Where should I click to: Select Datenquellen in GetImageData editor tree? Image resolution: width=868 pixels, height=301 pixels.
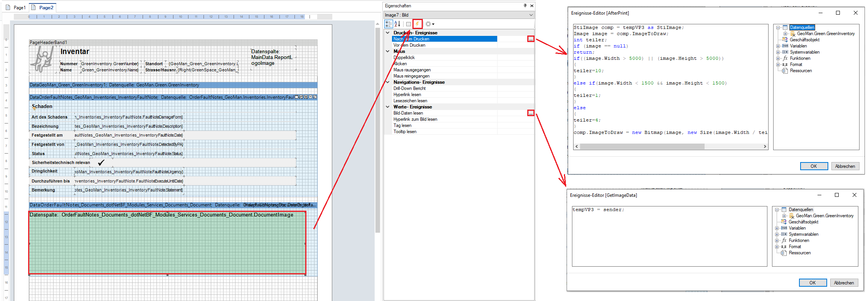pyautogui.click(x=801, y=210)
